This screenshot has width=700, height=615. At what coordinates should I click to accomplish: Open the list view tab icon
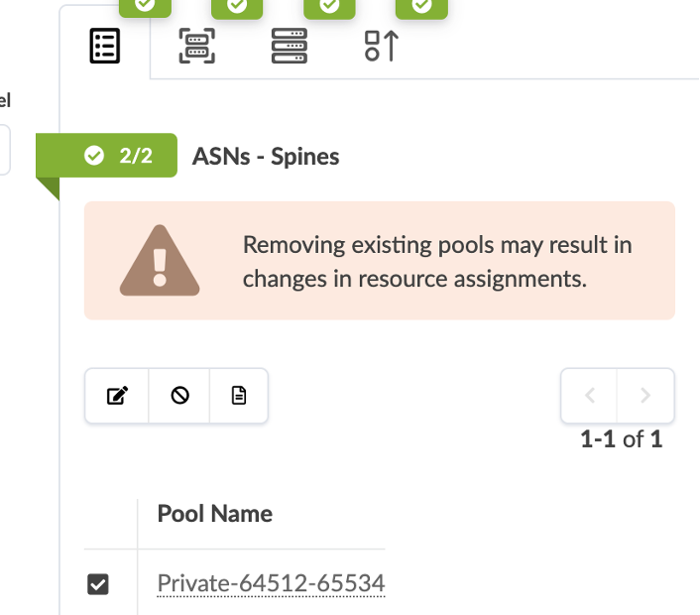(x=105, y=47)
